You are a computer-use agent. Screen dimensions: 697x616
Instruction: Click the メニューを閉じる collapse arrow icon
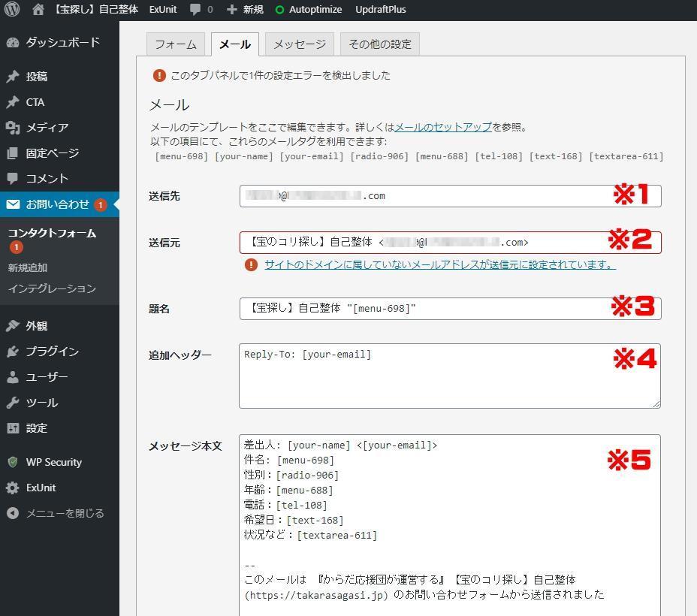coord(13,513)
